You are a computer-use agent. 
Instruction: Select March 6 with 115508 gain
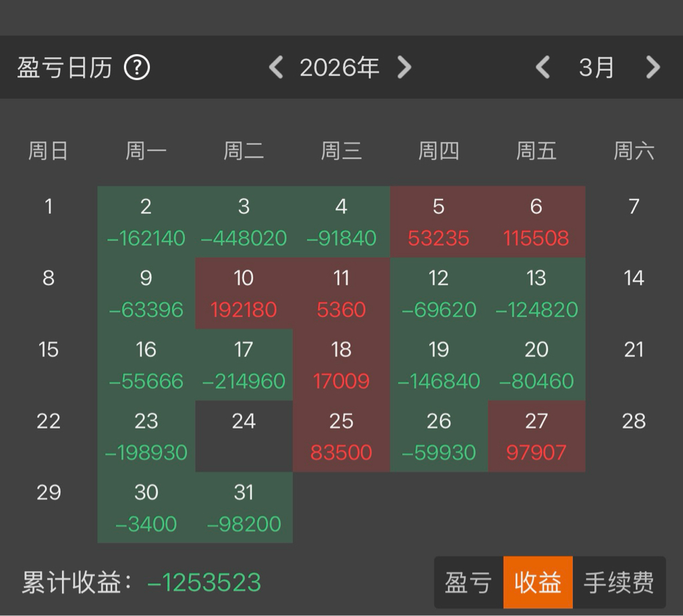click(536, 222)
